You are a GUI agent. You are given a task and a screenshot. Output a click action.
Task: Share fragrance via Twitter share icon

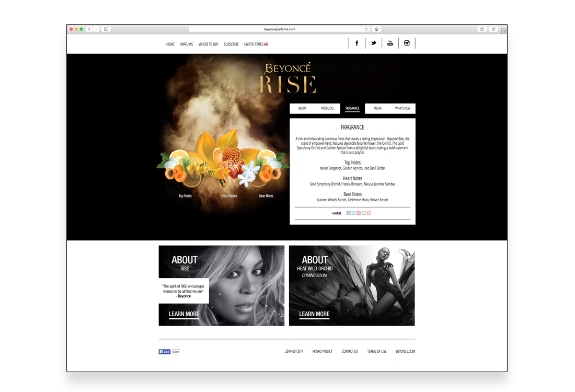(353, 213)
